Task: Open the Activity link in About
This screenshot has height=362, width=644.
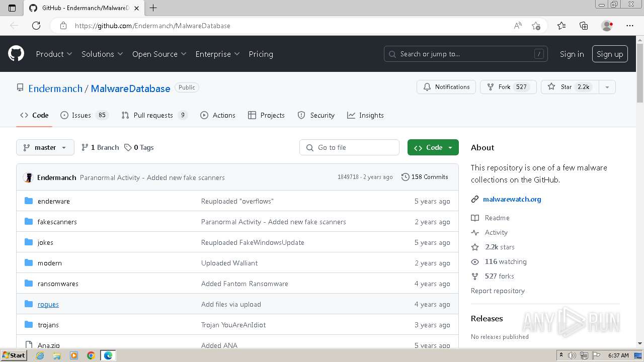Action: coord(490,232)
